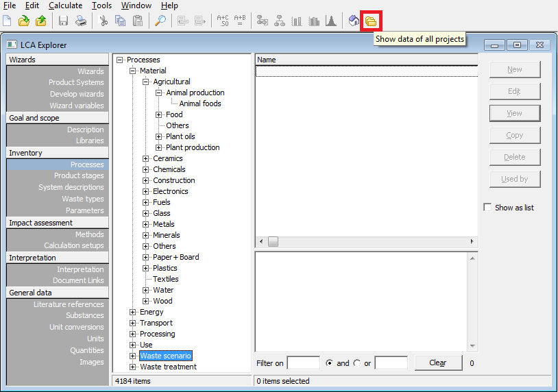Image resolution: width=558 pixels, height=392 pixels.
Task: Click the analyze bar chart icon
Action: coord(297,21)
